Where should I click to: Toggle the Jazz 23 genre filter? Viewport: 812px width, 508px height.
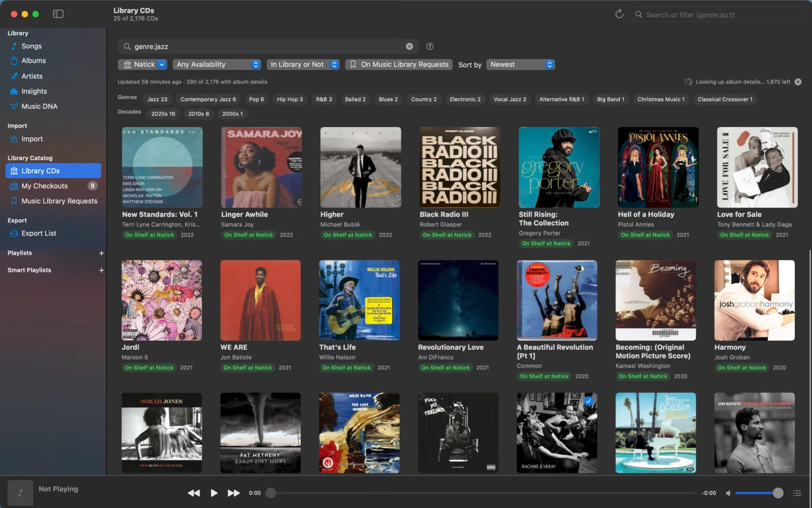pyautogui.click(x=157, y=100)
